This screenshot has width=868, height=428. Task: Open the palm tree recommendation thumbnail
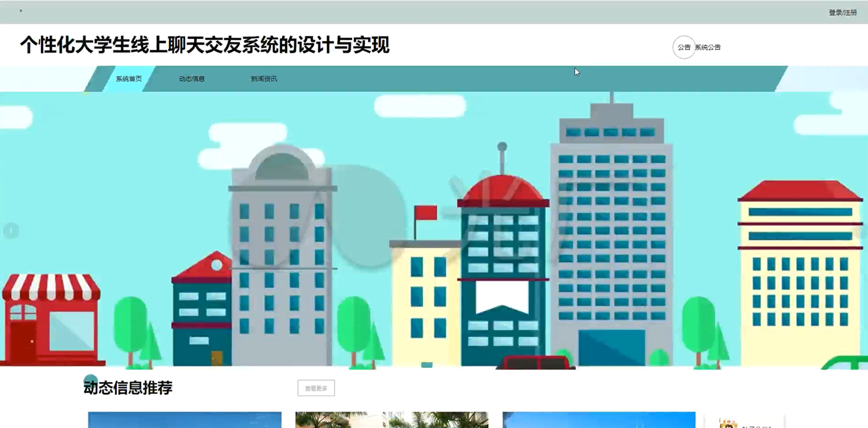click(x=392, y=420)
